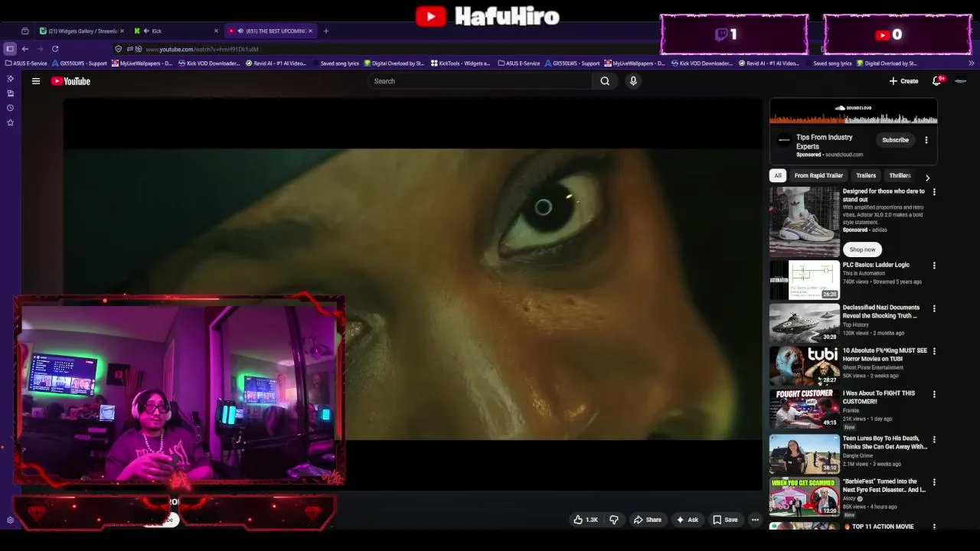The width and height of the screenshot is (980, 551).
Task: Click the adidas Shop now button
Action: [x=862, y=249]
